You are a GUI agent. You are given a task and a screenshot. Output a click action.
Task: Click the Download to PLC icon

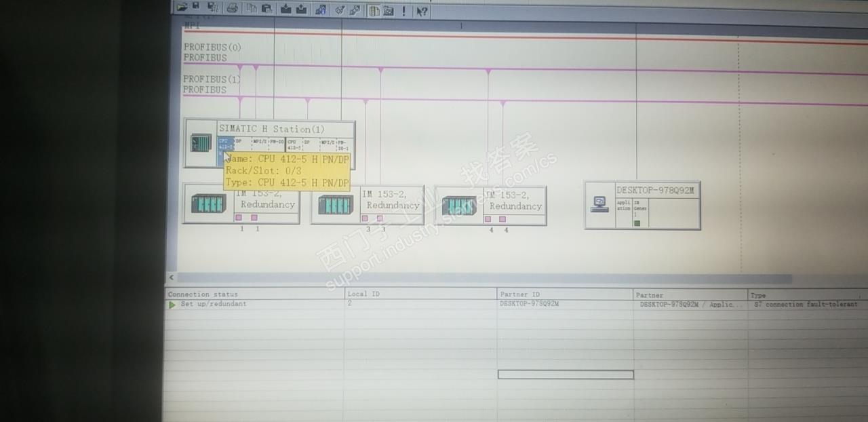point(286,9)
